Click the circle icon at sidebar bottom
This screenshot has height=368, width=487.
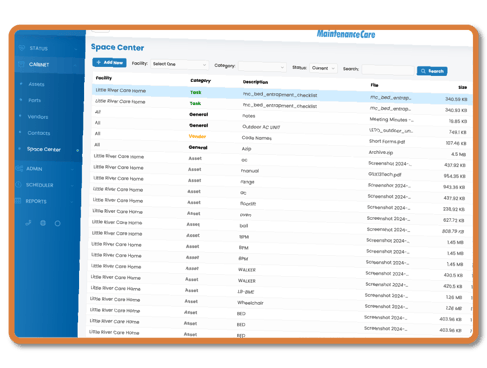[x=58, y=223]
